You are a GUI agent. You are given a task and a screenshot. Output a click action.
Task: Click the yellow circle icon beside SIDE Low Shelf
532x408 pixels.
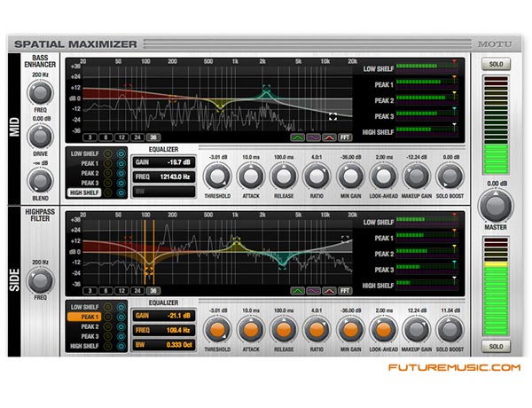pyautogui.click(x=107, y=307)
